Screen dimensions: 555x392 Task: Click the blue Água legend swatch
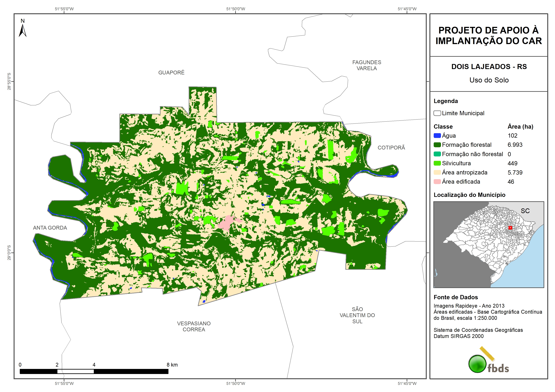[437, 136]
